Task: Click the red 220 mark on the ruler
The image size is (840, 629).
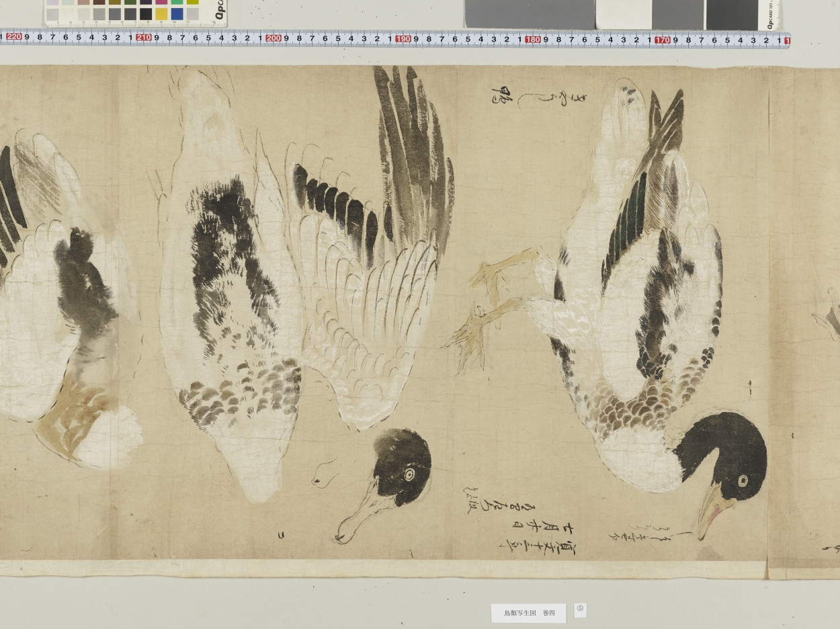Action: tap(13, 38)
